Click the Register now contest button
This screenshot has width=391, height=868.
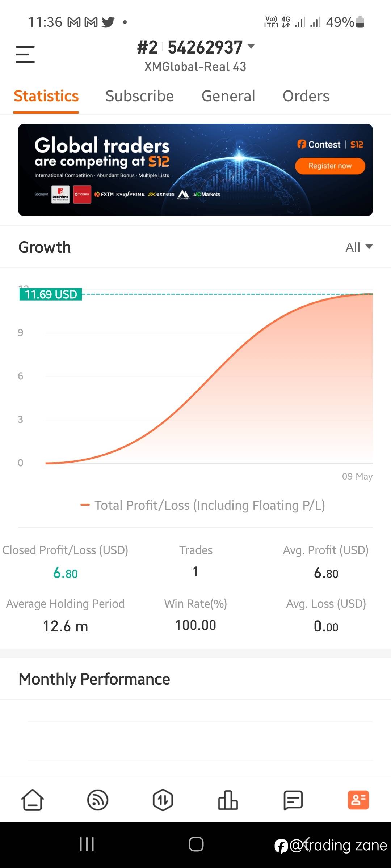[x=330, y=166]
